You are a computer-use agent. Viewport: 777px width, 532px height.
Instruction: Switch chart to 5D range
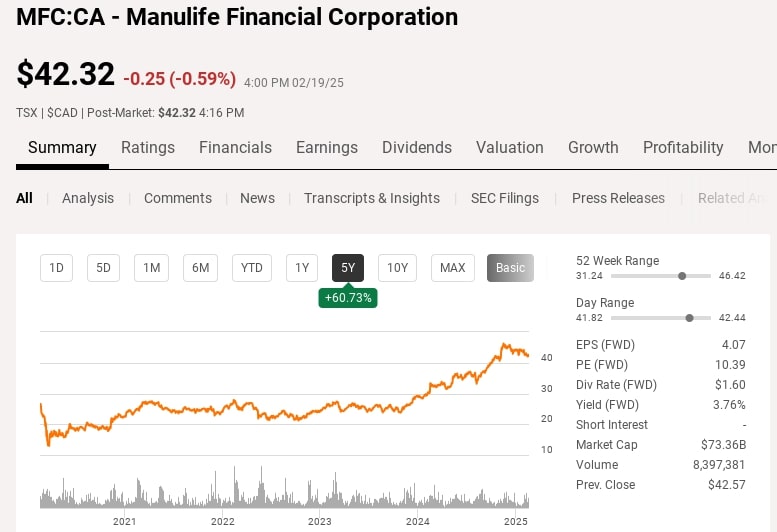point(103,268)
